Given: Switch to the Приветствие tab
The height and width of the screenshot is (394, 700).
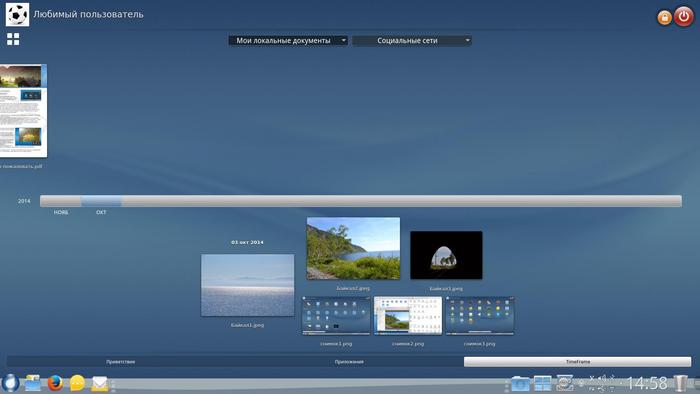Looking at the screenshot, I should 121,362.
